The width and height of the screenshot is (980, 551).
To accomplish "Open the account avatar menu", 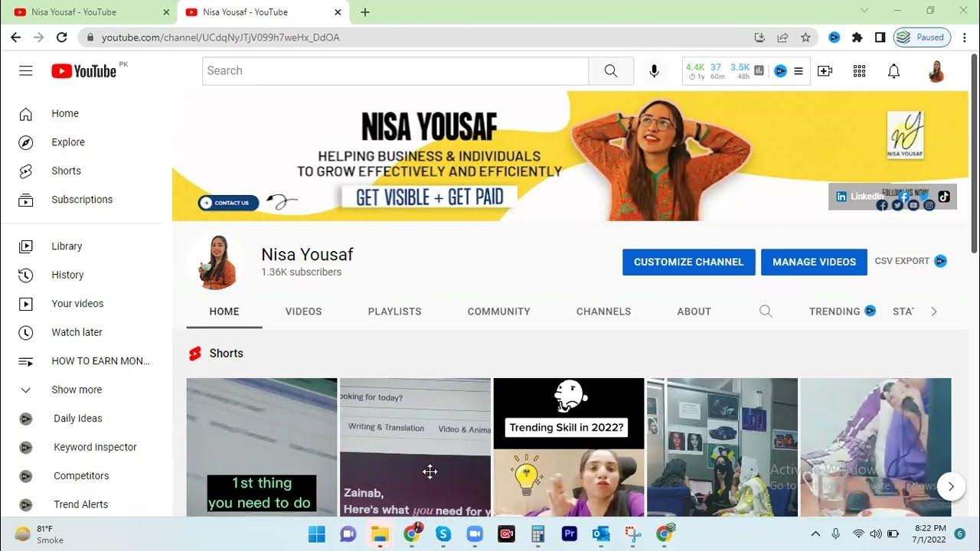I will click(936, 71).
